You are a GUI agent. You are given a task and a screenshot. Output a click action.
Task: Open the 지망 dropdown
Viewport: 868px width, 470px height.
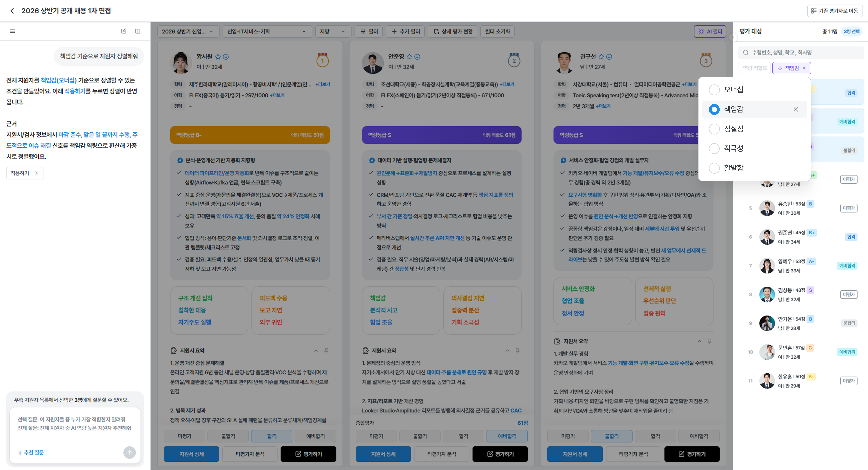coord(333,31)
